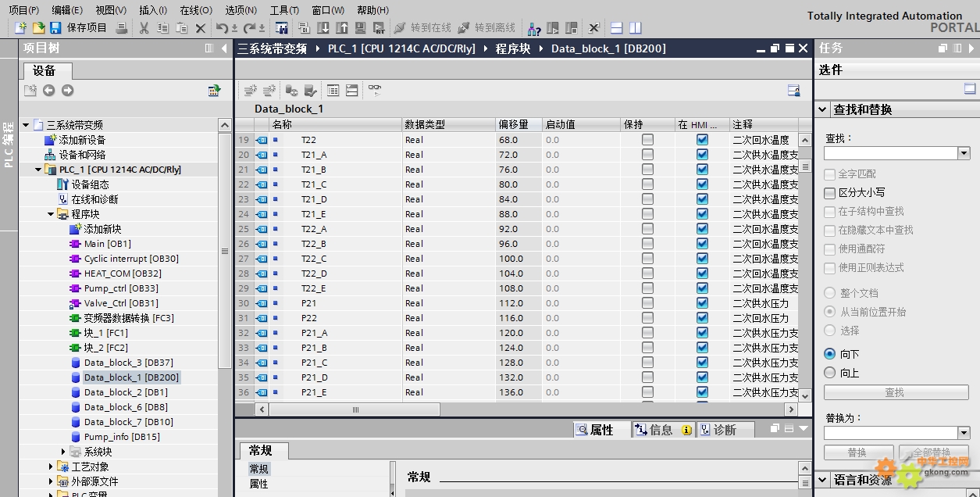Open project using the folder icon

click(38, 28)
